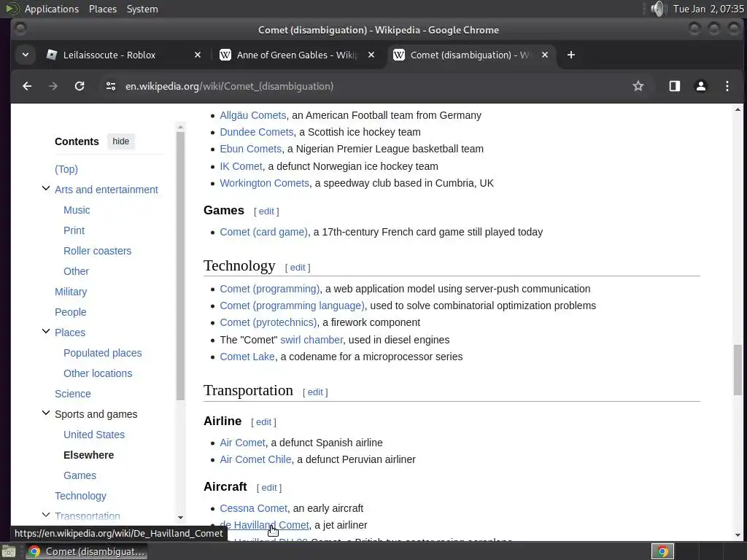747x560 pixels.
Task: Open a new browser tab
Action: 571,55
